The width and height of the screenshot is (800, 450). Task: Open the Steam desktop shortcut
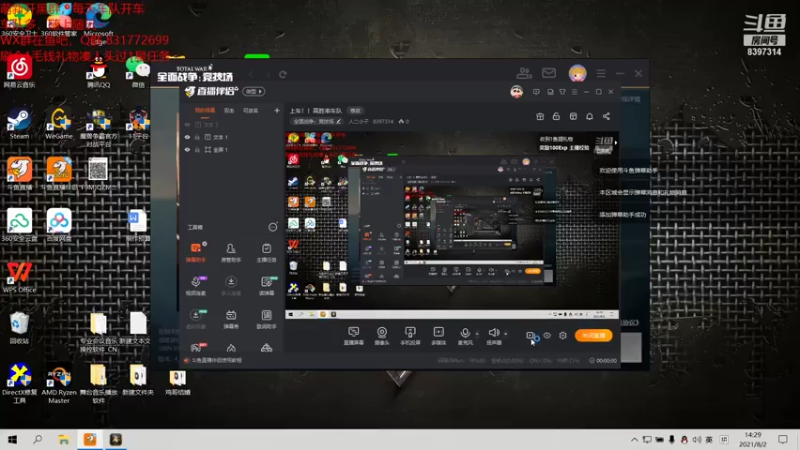point(19,124)
